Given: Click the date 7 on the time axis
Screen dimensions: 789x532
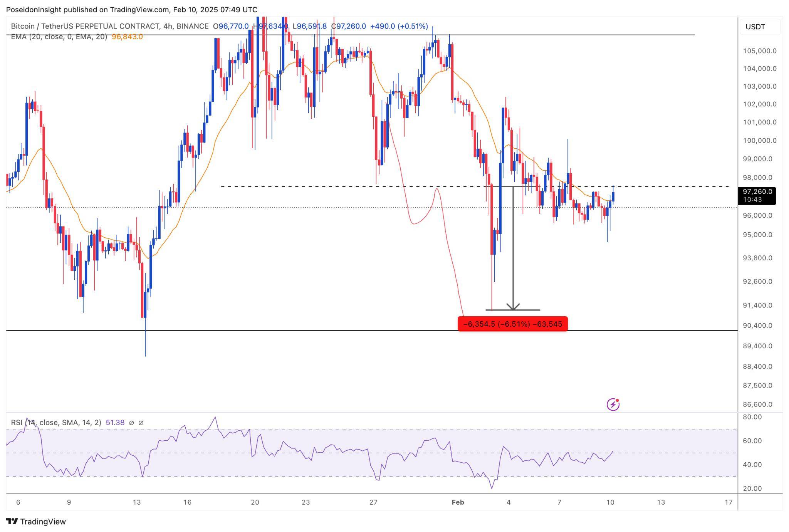Looking at the screenshot, I should click(x=559, y=502).
